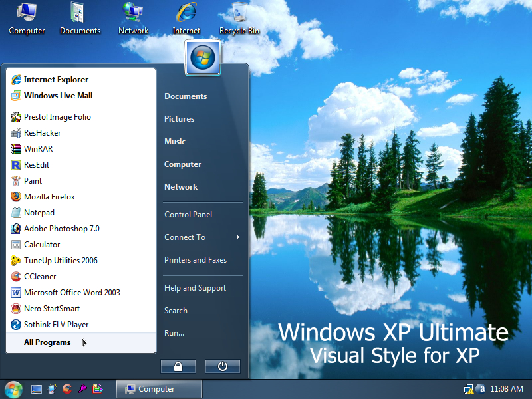The width and height of the screenshot is (532, 399).
Task: Expand the Connect To submenu
Action: [203, 237]
